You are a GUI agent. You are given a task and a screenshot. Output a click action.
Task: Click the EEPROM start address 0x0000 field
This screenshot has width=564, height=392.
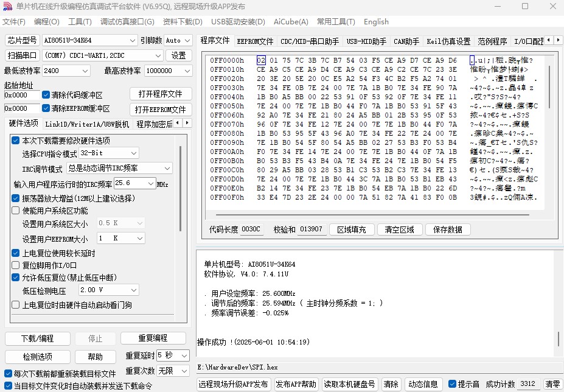(22, 108)
